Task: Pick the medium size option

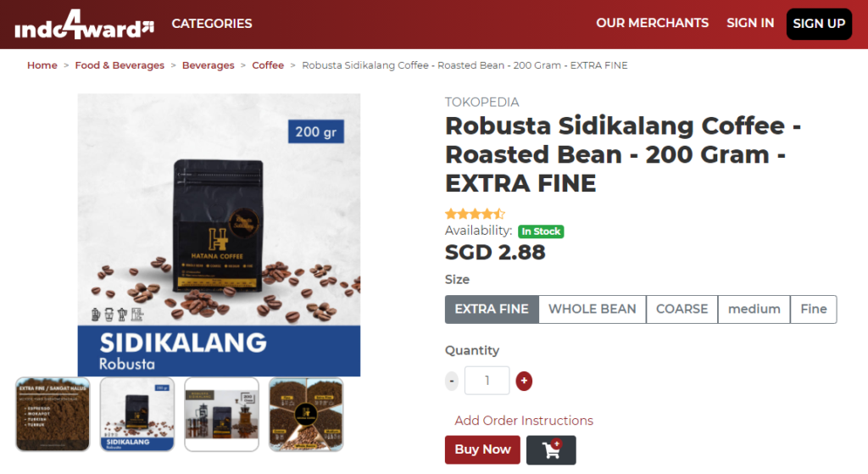Action: click(754, 309)
